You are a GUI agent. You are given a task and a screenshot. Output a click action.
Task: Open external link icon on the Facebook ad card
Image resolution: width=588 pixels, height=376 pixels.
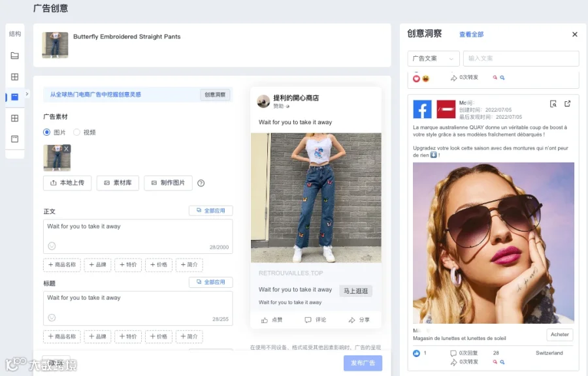point(567,104)
